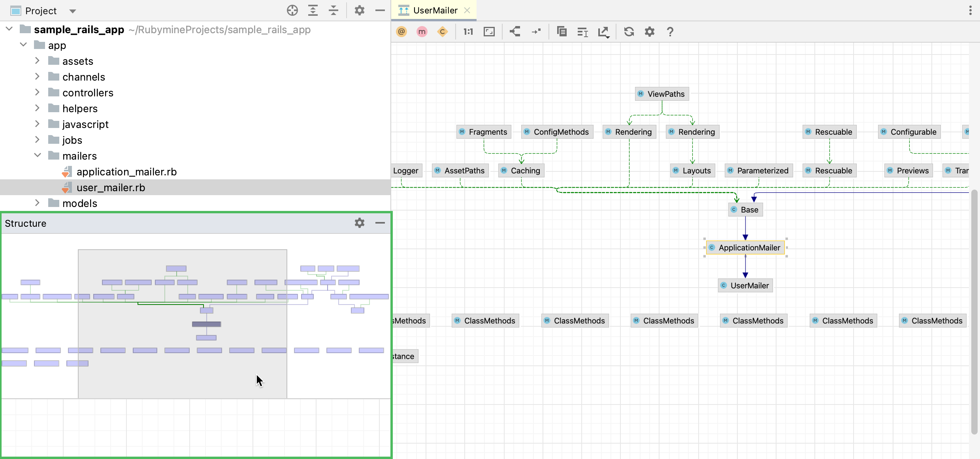Refresh the UML diagram
The image size is (980, 459).
tap(629, 32)
